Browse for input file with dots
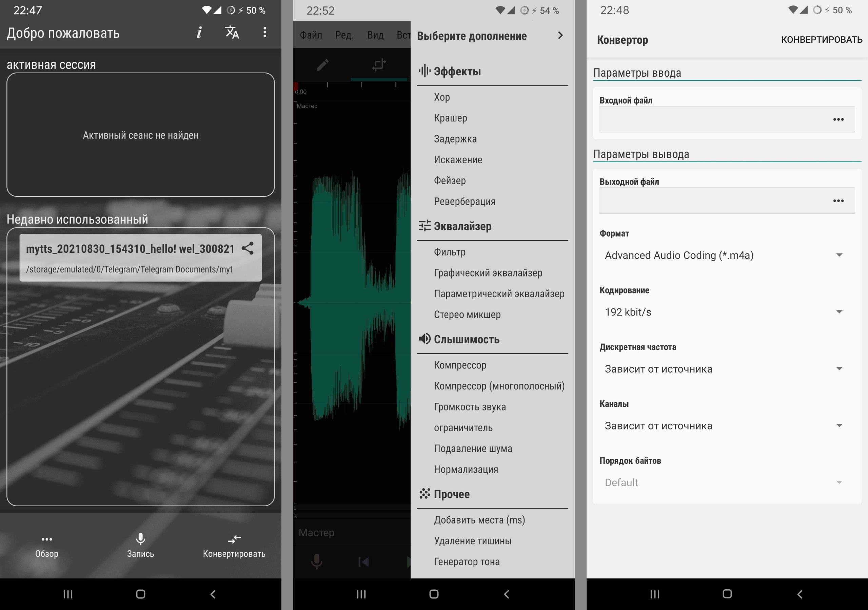The height and width of the screenshot is (610, 868). click(838, 119)
